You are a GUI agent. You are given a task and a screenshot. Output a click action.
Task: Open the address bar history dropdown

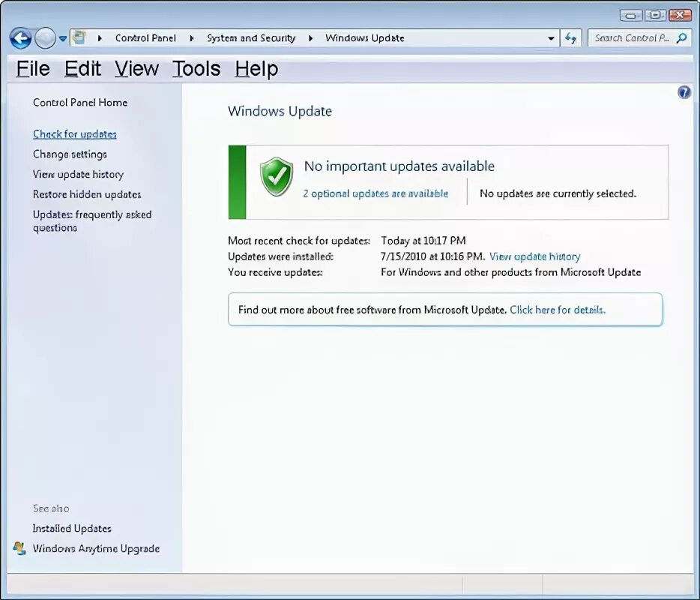click(552, 38)
